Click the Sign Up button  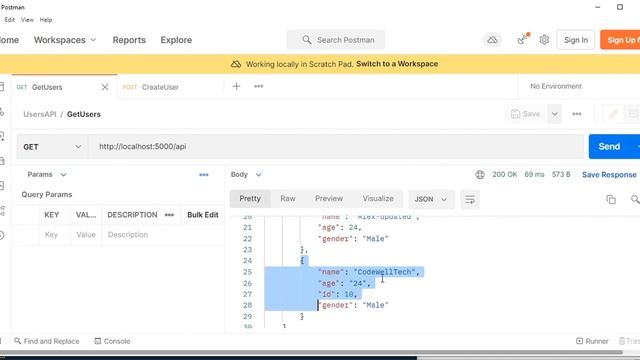point(620,40)
